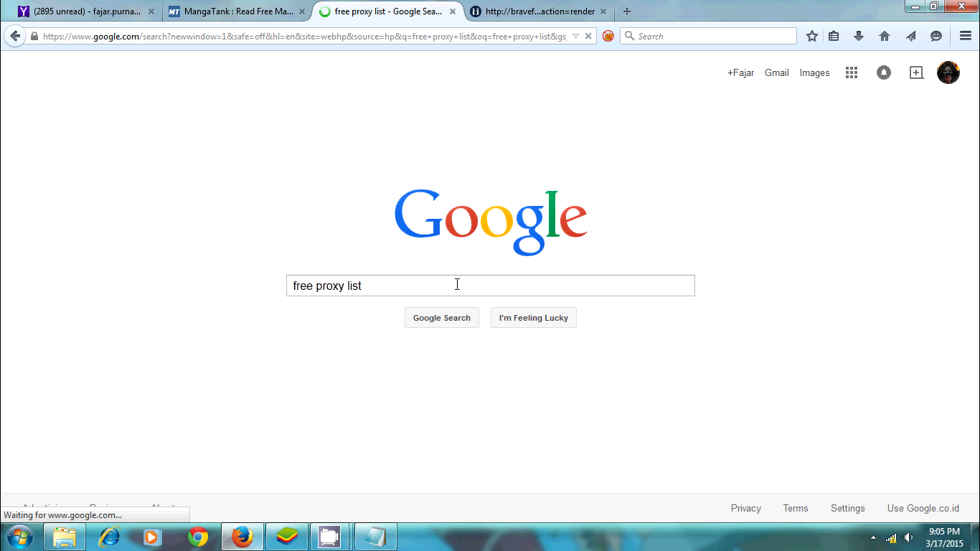Click the Windows Start orb

19,537
